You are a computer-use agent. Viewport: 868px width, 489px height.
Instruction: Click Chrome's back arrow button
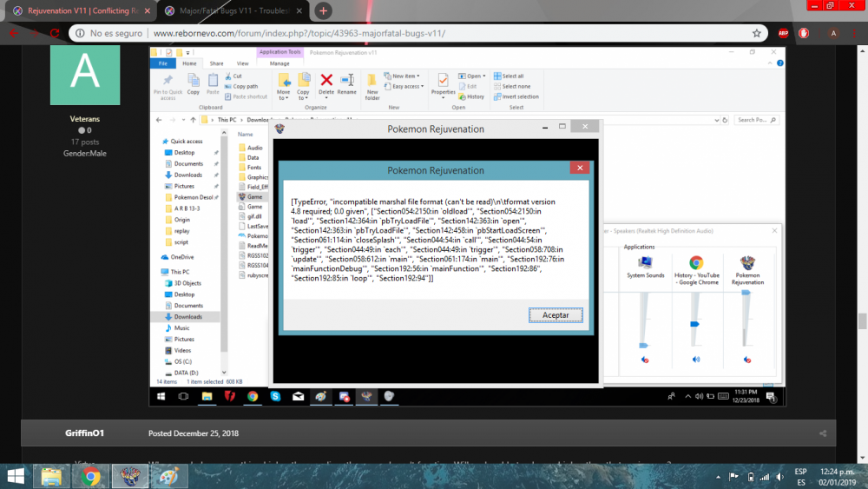tap(14, 33)
